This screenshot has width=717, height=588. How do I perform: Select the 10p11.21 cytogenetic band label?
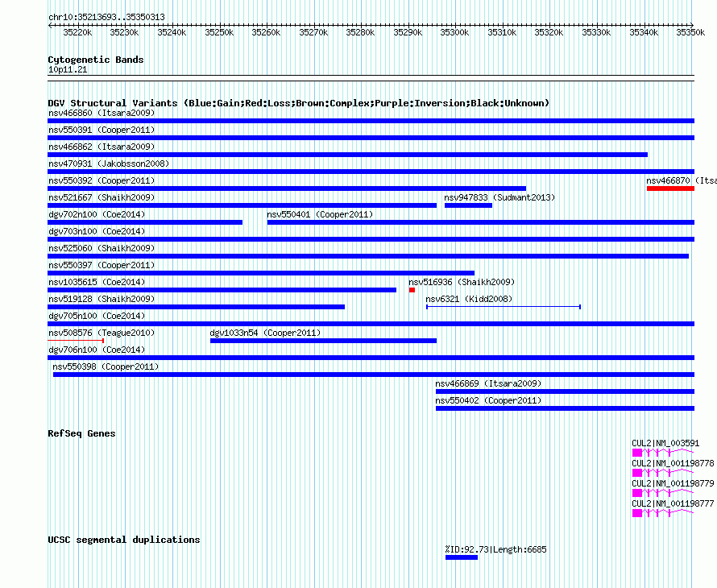click(x=68, y=69)
